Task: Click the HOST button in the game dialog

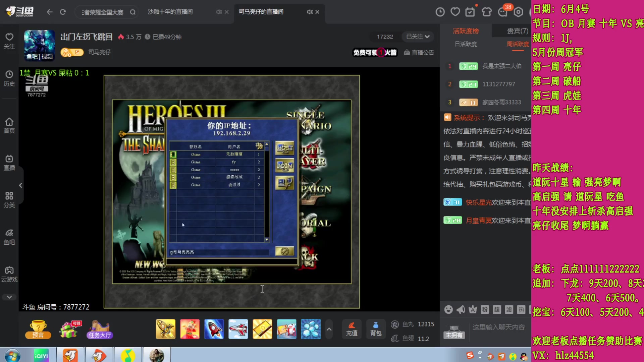Action: (x=284, y=148)
